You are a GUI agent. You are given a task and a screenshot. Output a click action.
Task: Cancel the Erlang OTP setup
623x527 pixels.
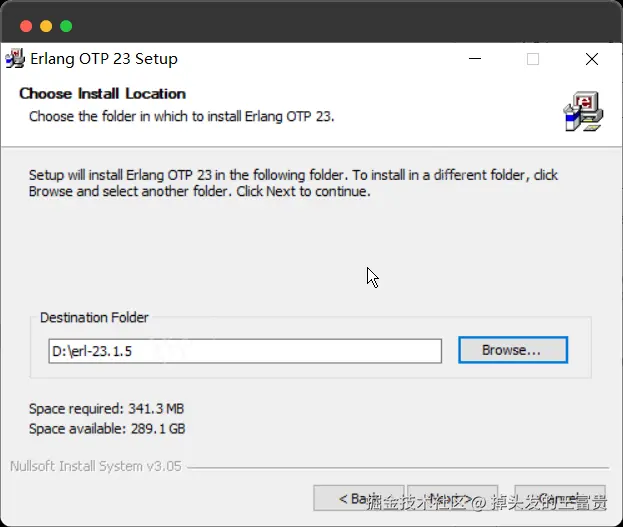pos(560,498)
